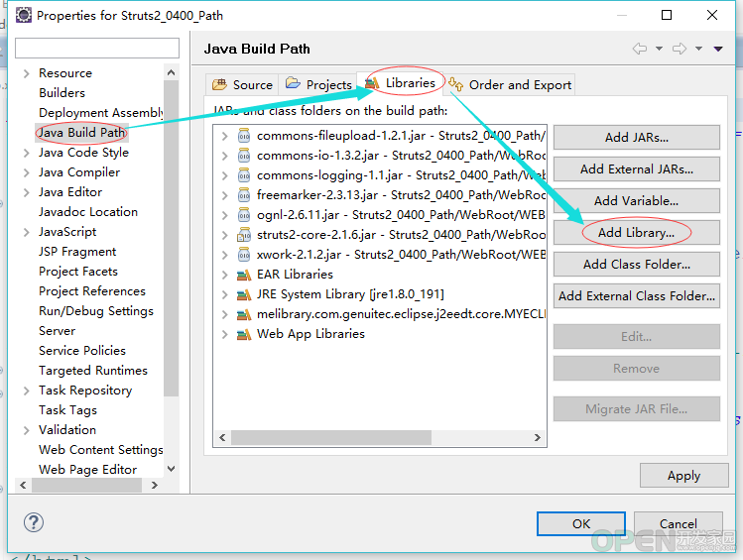Switch to the Source tab
Viewport: 743px width, 560px height.
click(x=242, y=84)
